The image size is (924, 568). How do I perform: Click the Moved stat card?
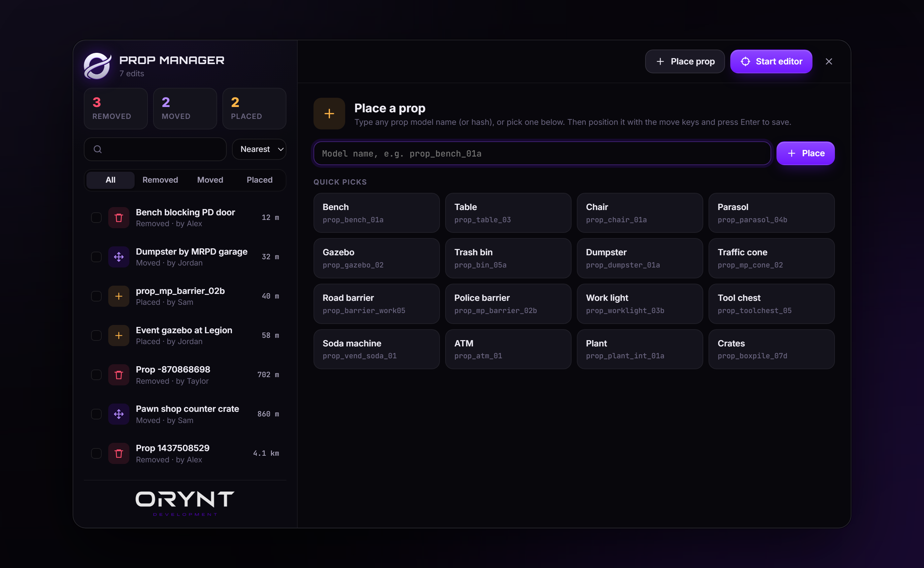click(x=185, y=109)
